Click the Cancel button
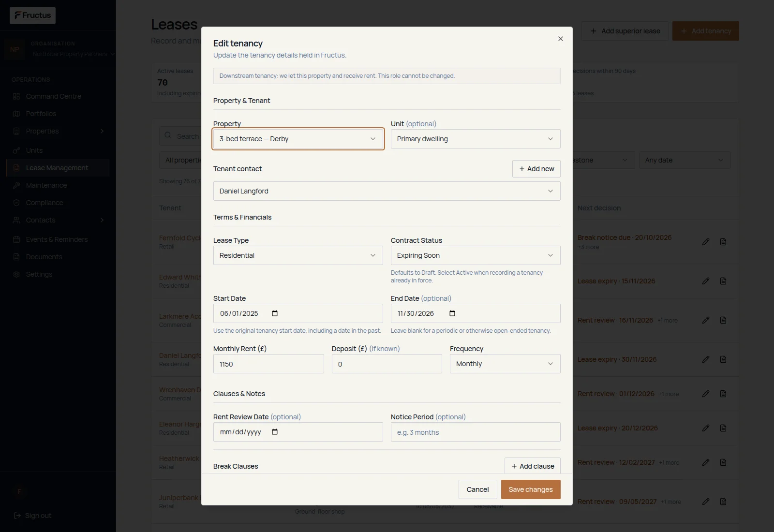This screenshot has height=532, width=774. (x=477, y=489)
